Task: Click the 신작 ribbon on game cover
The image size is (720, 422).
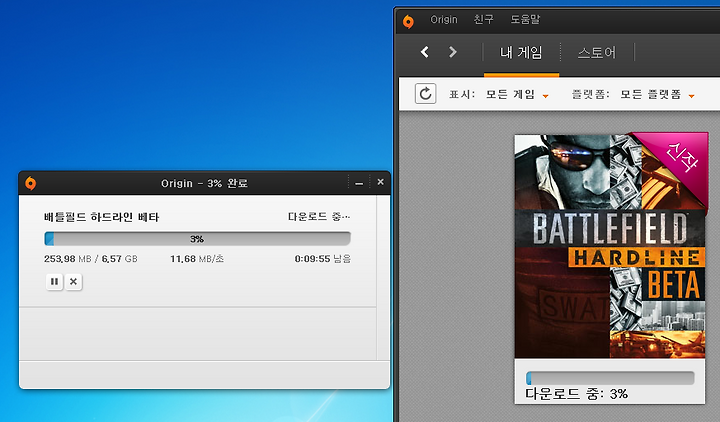Action: tap(681, 158)
